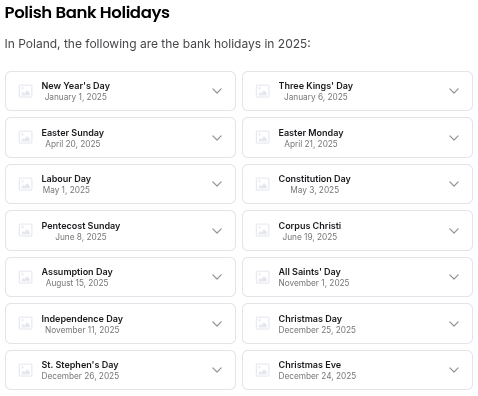Expand the Pentecost Sunday dropdown arrow
478x396 pixels.
(x=217, y=231)
